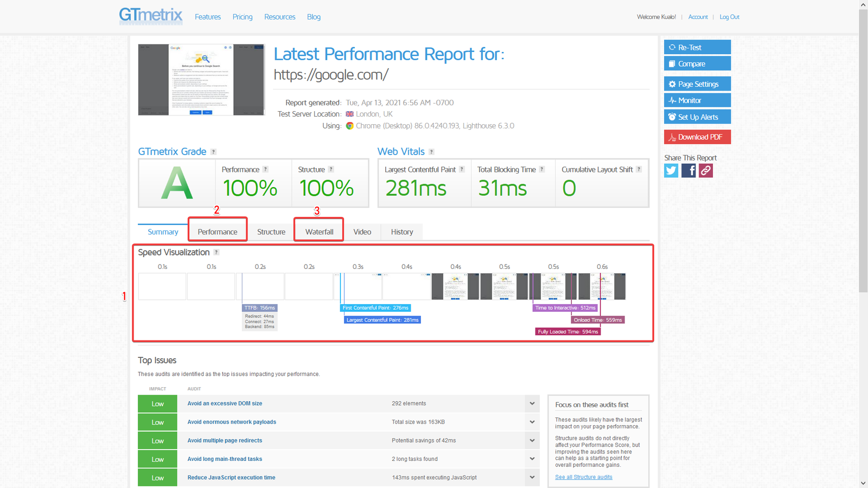Image resolution: width=868 pixels, height=488 pixels.
Task: Click the GTmetrix logo
Action: [x=151, y=16]
